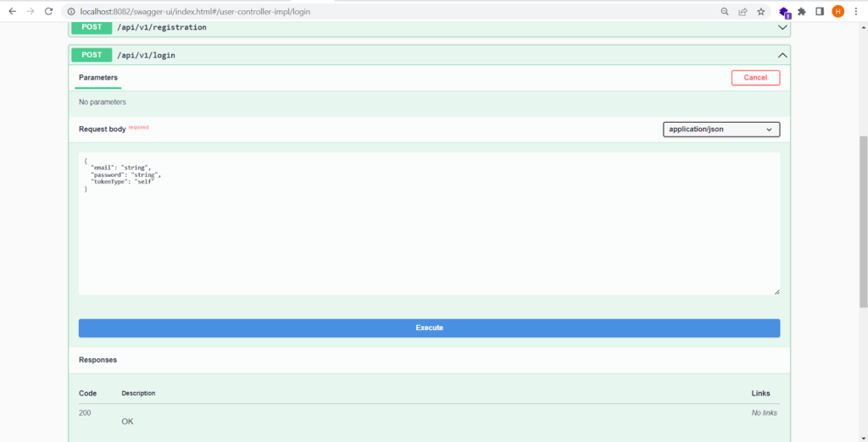868x442 pixels.
Task: Click the /api/v1/login path text
Action: pyautogui.click(x=146, y=55)
